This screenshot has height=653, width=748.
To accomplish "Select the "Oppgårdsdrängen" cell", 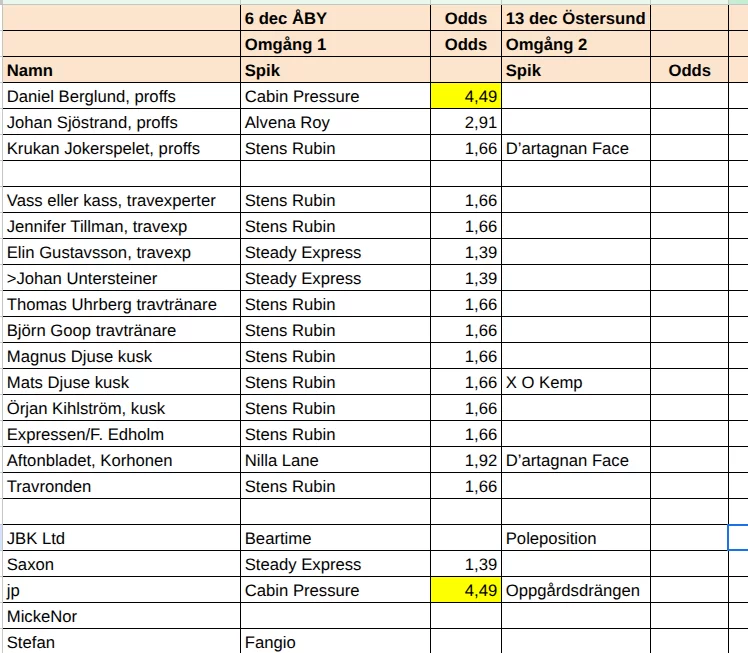I will tap(573, 590).
